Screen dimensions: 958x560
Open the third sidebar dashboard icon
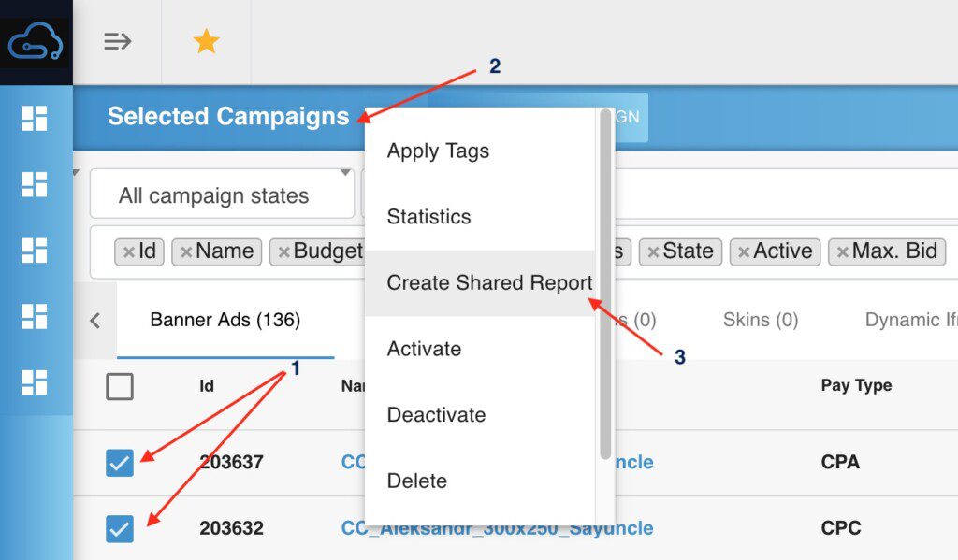point(35,250)
